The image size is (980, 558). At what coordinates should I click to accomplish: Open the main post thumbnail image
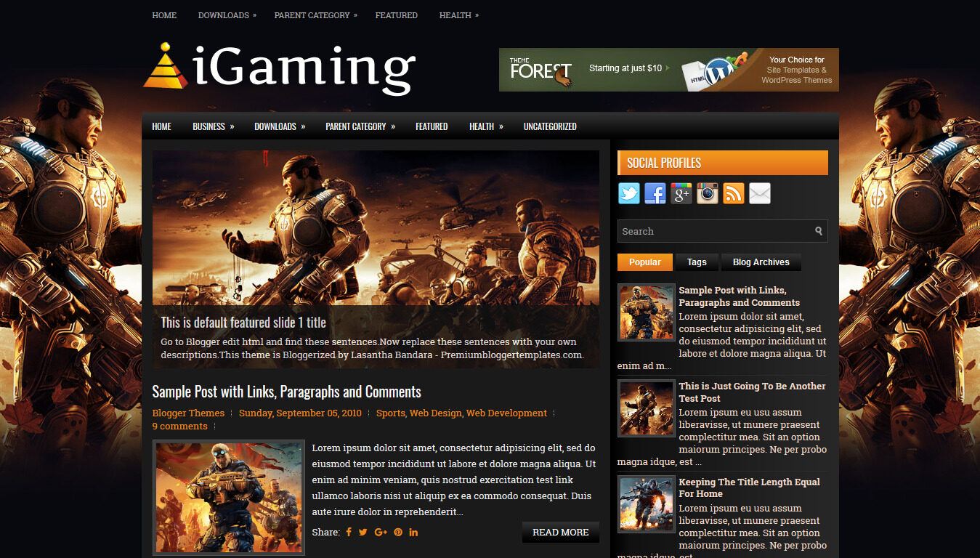[229, 498]
